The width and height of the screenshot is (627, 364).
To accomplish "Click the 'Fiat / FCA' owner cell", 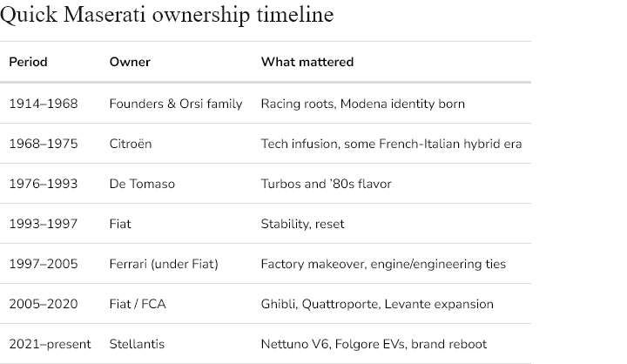I will [138, 304].
